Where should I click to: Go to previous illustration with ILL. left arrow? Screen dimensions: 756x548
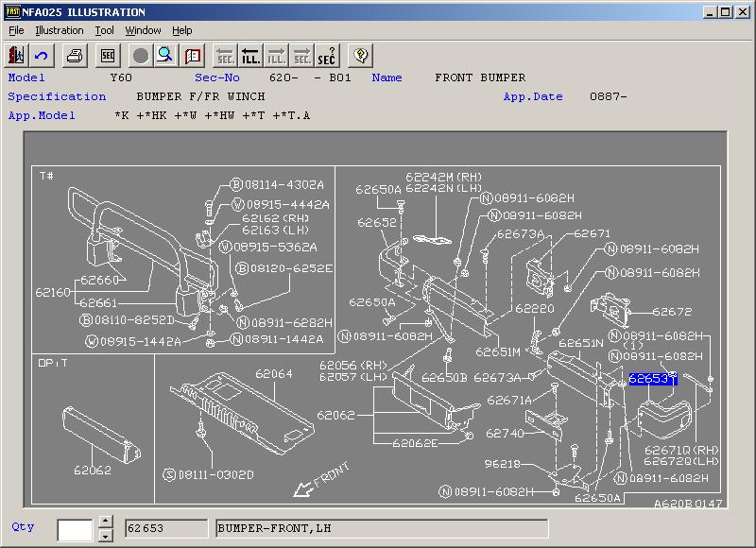tap(250, 56)
